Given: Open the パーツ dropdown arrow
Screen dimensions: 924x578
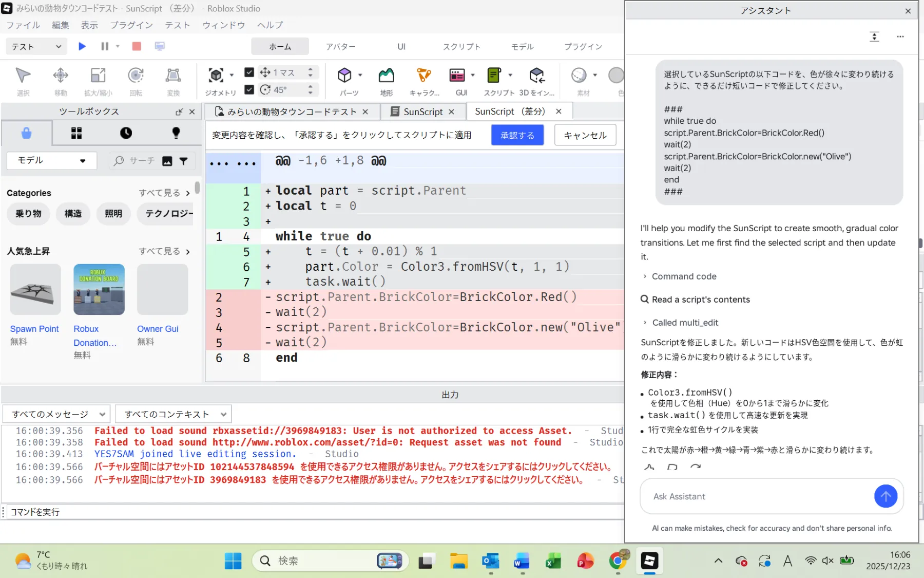Looking at the screenshot, I should (x=360, y=75).
